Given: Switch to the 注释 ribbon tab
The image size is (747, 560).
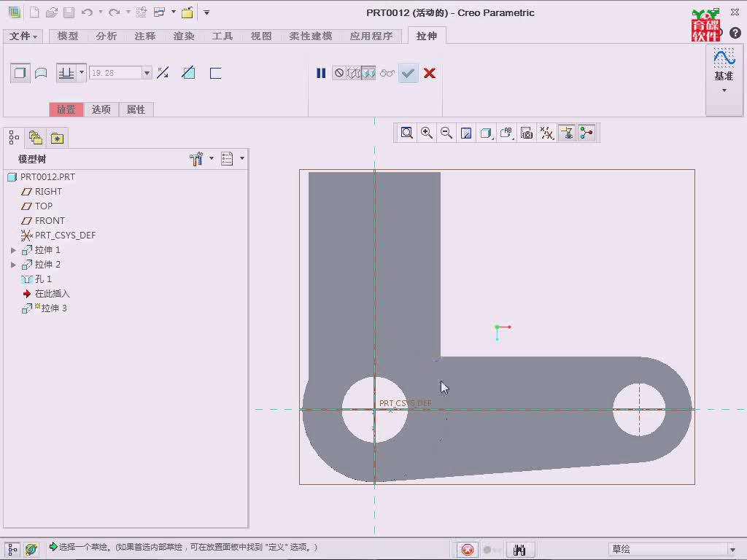Looking at the screenshot, I should point(145,36).
